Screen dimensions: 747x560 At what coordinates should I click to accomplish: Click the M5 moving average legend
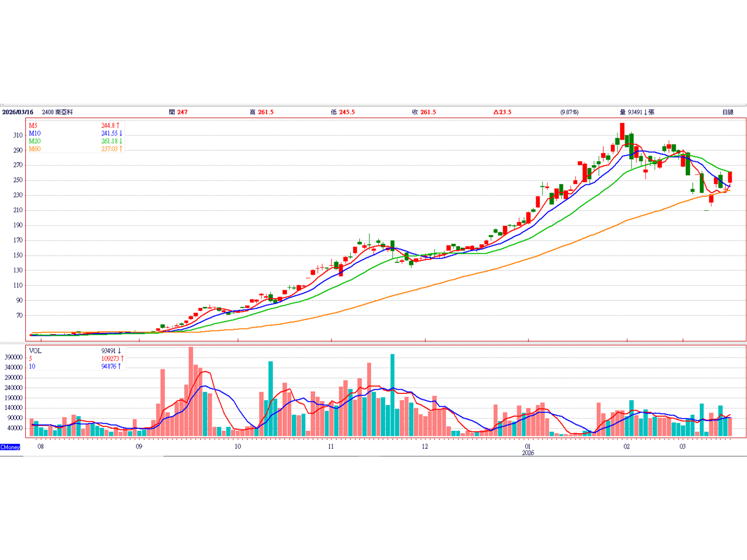click(x=33, y=126)
